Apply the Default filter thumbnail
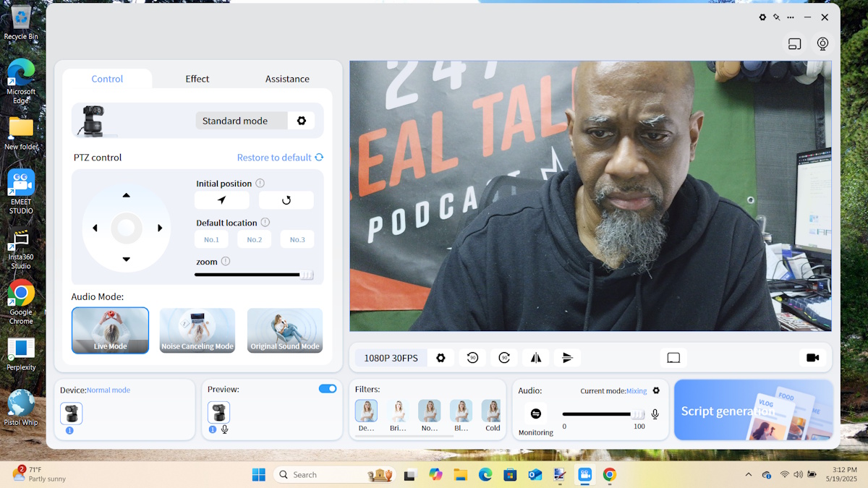Screen dimensions: 868x488 pyautogui.click(x=366, y=411)
